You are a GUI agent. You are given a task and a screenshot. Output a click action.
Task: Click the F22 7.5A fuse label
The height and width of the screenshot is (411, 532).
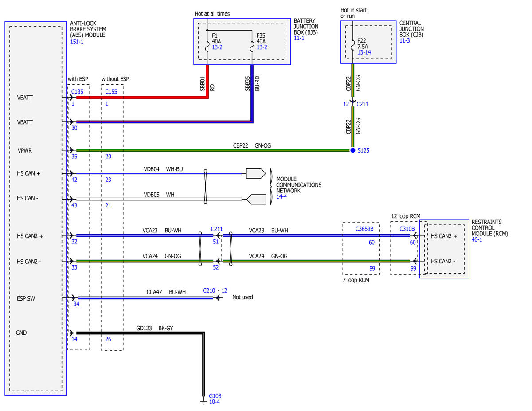point(363,43)
